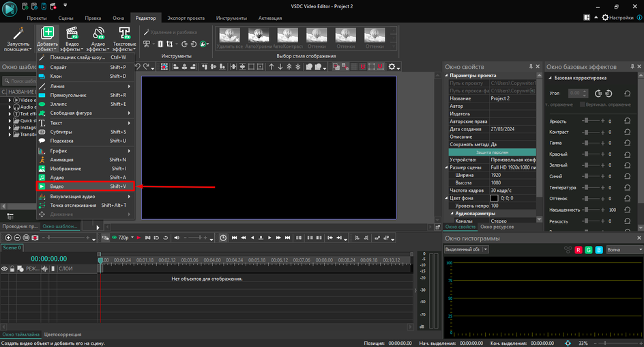Collapse 'Аудиопараметры' section
Image resolution: width=644 pixels, height=347 pixels.
tap(452, 213)
